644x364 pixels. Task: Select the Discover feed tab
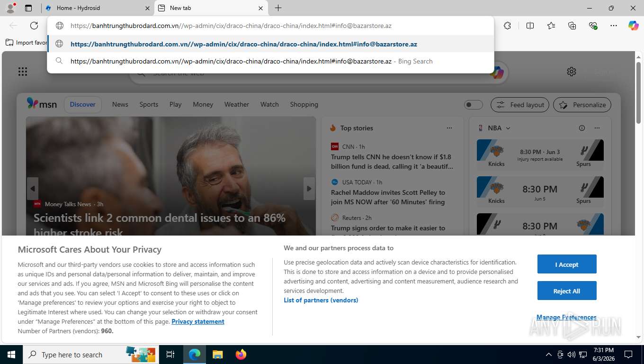click(83, 104)
